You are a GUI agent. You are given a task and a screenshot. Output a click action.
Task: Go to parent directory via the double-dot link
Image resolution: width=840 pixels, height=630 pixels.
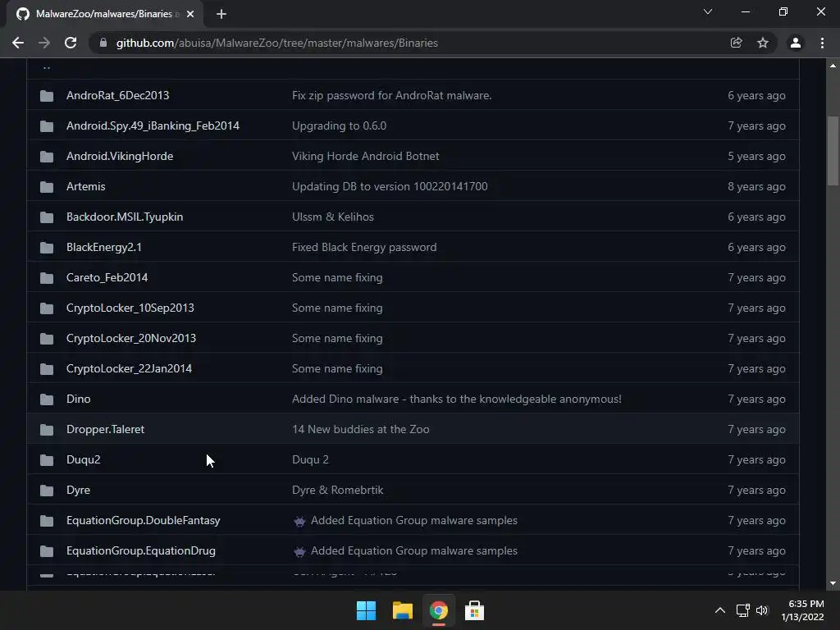47,67
